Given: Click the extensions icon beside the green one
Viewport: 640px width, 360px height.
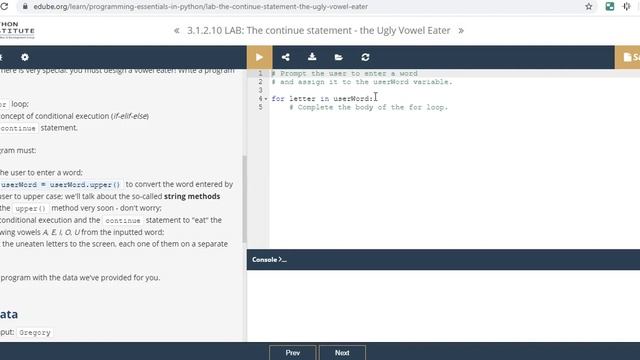Looking at the screenshot, I should (x=627, y=7).
